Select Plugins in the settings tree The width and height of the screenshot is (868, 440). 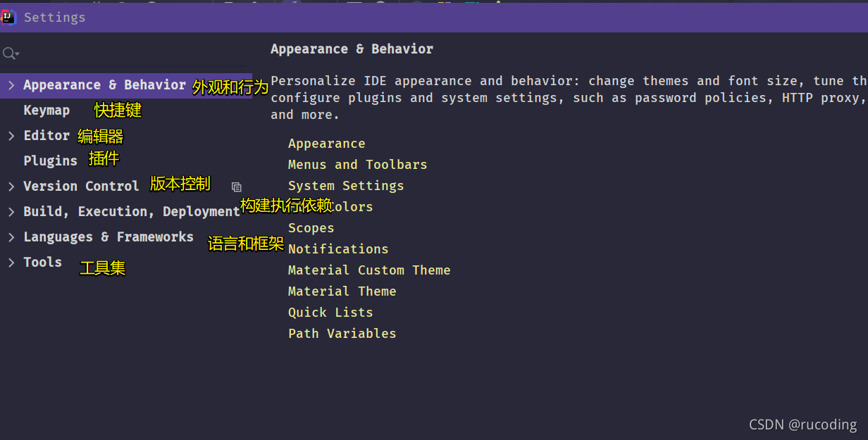pos(50,161)
